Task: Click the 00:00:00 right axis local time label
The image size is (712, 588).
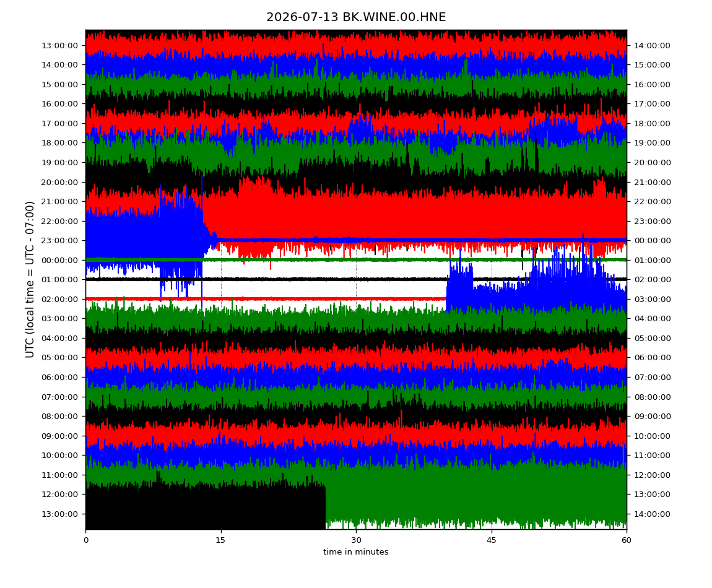Action: [652, 241]
